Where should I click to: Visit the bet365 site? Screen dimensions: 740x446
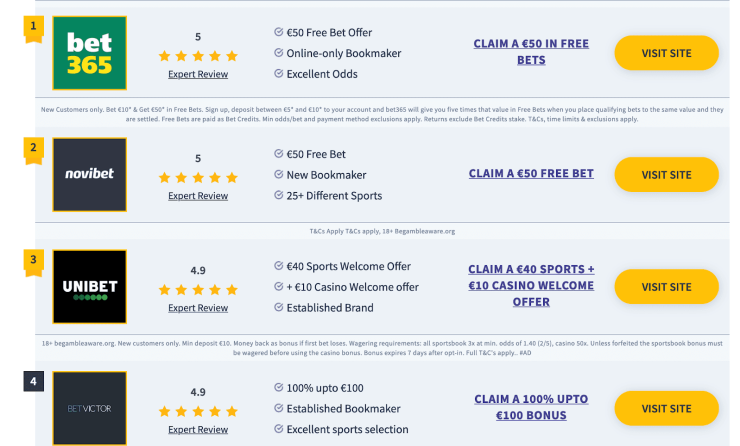[x=666, y=53]
